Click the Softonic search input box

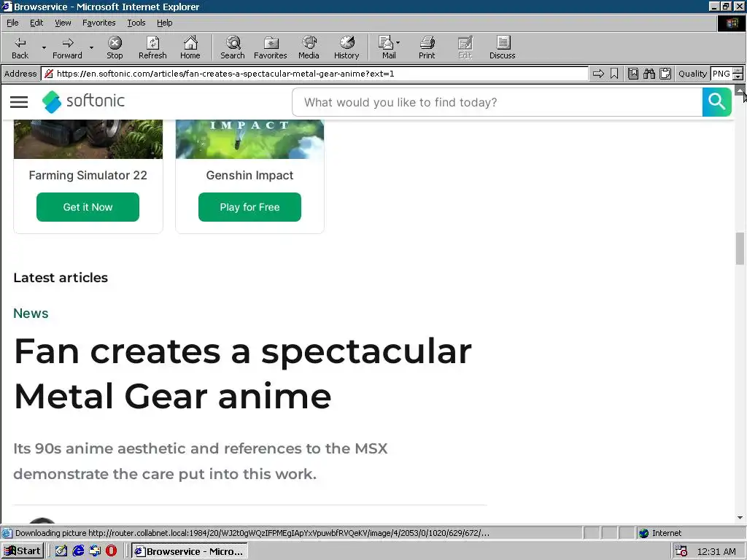tap(498, 102)
